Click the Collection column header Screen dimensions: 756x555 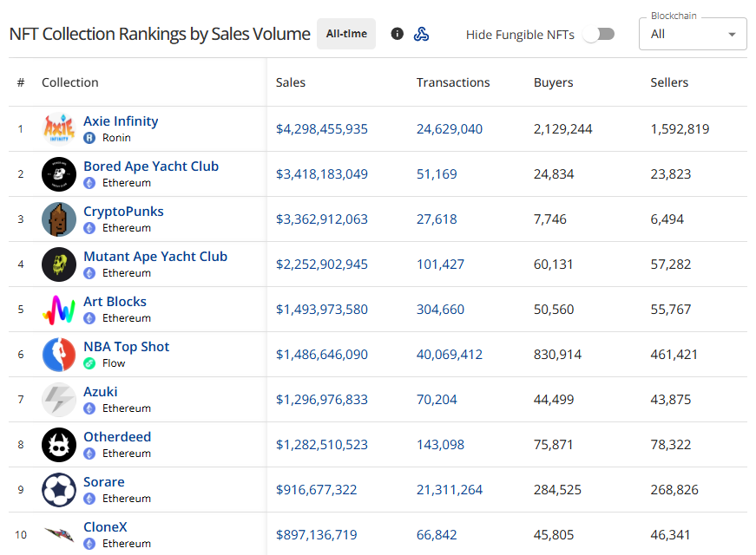(x=70, y=82)
